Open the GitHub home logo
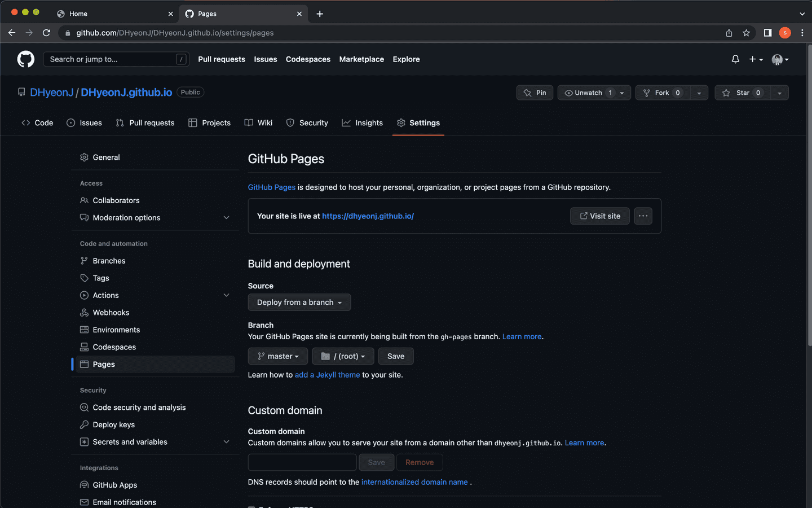Viewport: 812px width, 508px height. [26, 59]
